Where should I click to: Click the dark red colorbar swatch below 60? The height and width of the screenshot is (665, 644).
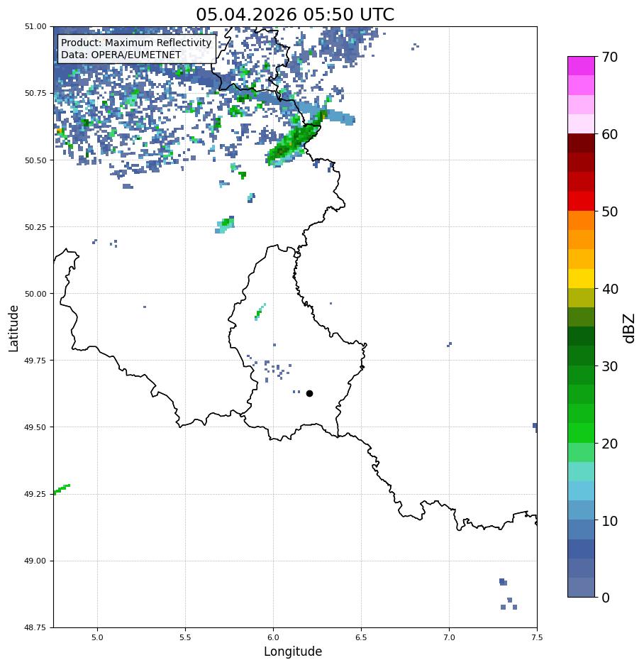pyautogui.click(x=582, y=143)
